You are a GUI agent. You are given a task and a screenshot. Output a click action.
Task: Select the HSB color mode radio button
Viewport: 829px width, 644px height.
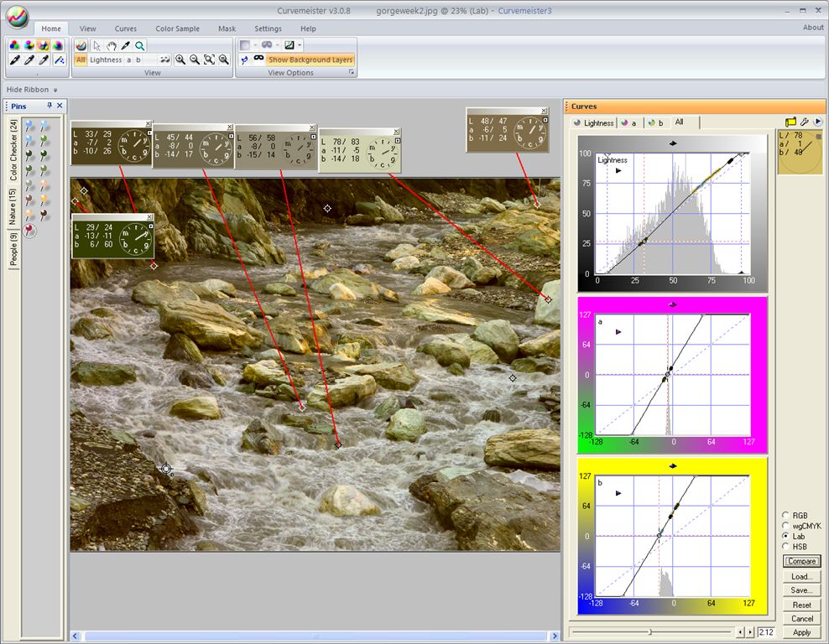785,547
